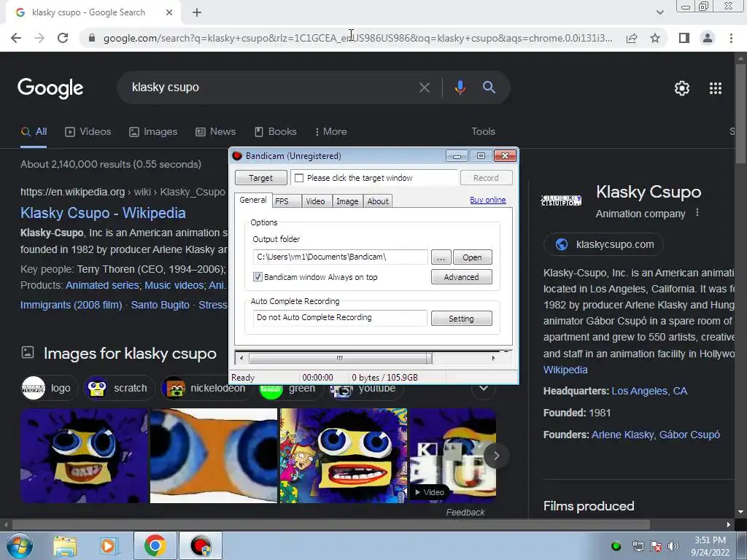
Task: Select Bandicam About tab
Action: click(x=378, y=201)
